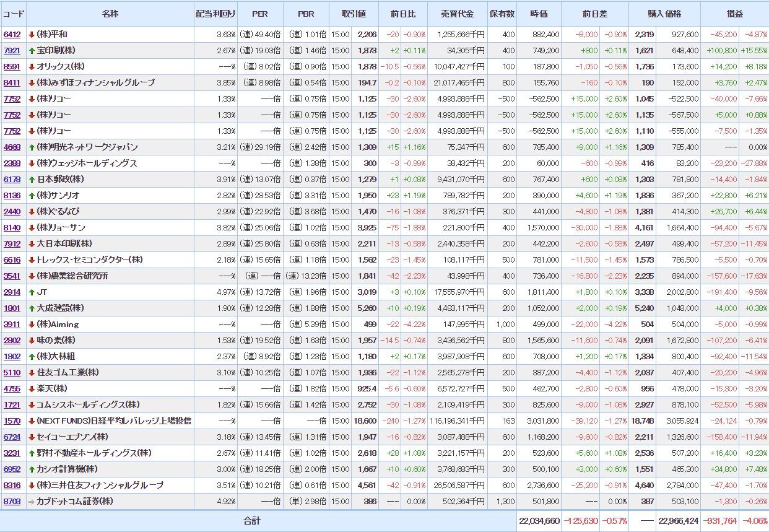Click the up arrow beside (株)サンリオ
Screen dimensions: 769x532
tap(32, 195)
